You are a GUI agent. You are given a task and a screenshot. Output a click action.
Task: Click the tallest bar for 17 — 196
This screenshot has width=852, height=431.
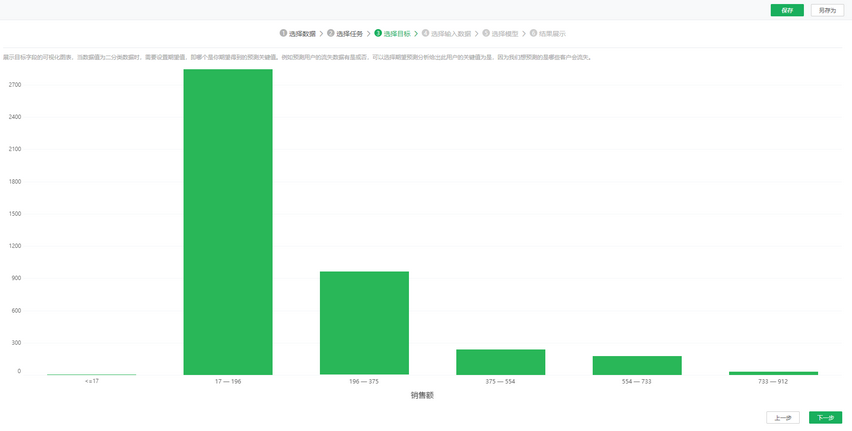[x=228, y=222]
